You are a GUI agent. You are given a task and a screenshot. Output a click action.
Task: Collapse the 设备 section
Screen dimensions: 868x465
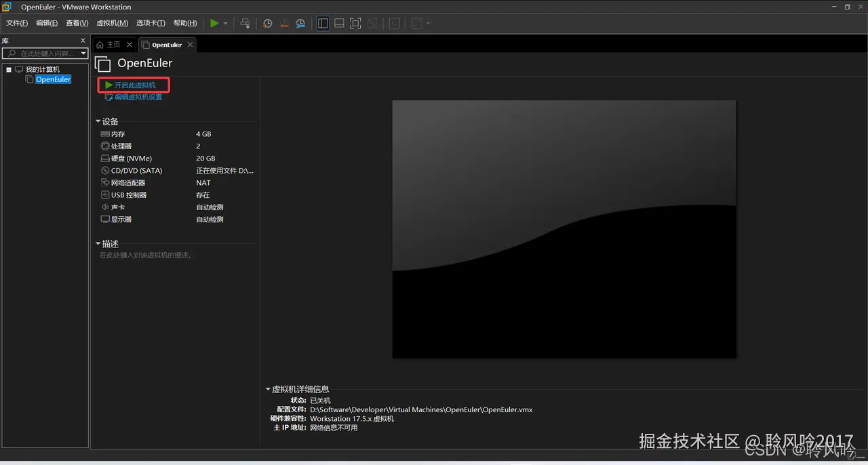(x=98, y=121)
